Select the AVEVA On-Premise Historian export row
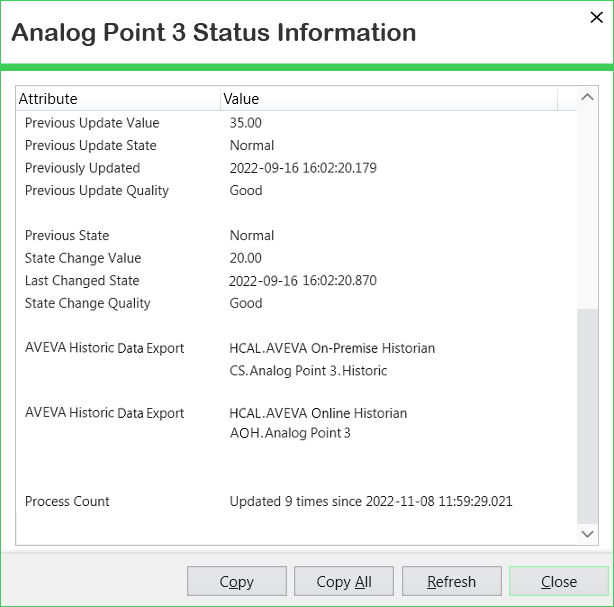Screen dimensions: 614x607 [104, 348]
